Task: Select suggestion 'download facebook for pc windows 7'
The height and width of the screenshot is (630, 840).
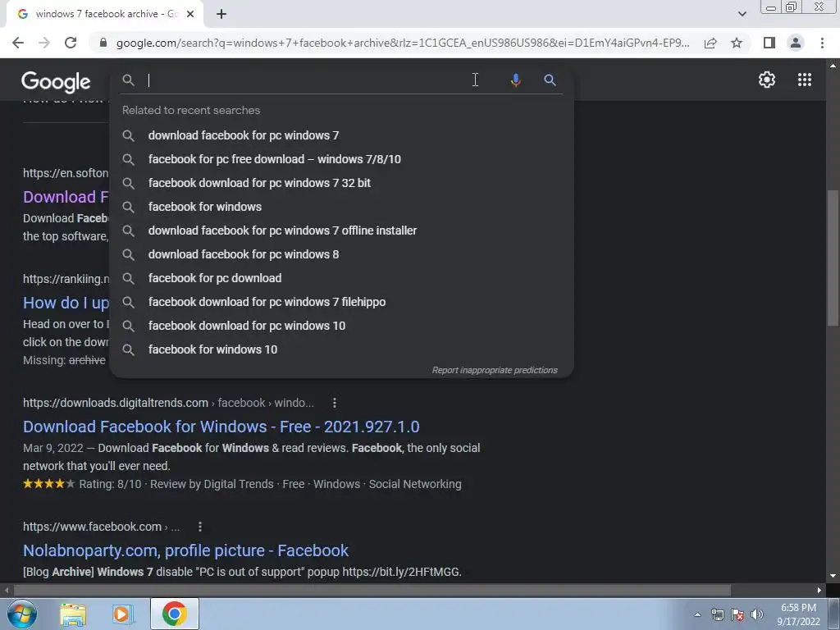Action: click(x=341, y=135)
